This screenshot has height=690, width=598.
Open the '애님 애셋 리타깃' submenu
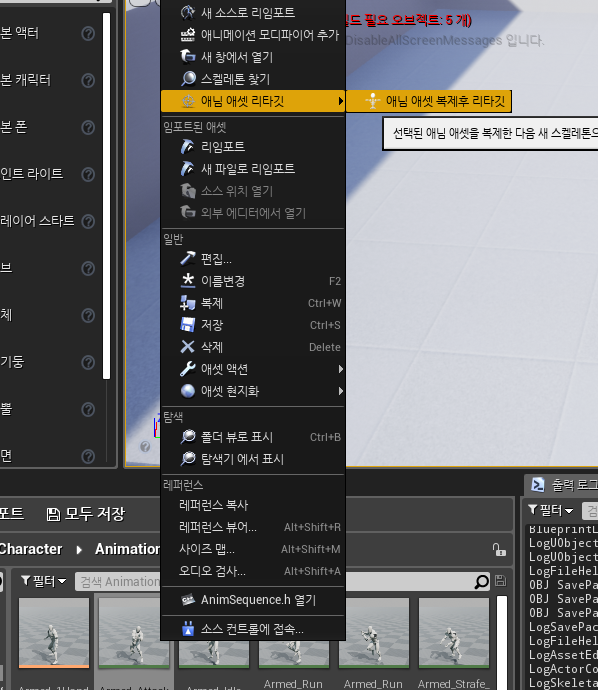[253, 101]
